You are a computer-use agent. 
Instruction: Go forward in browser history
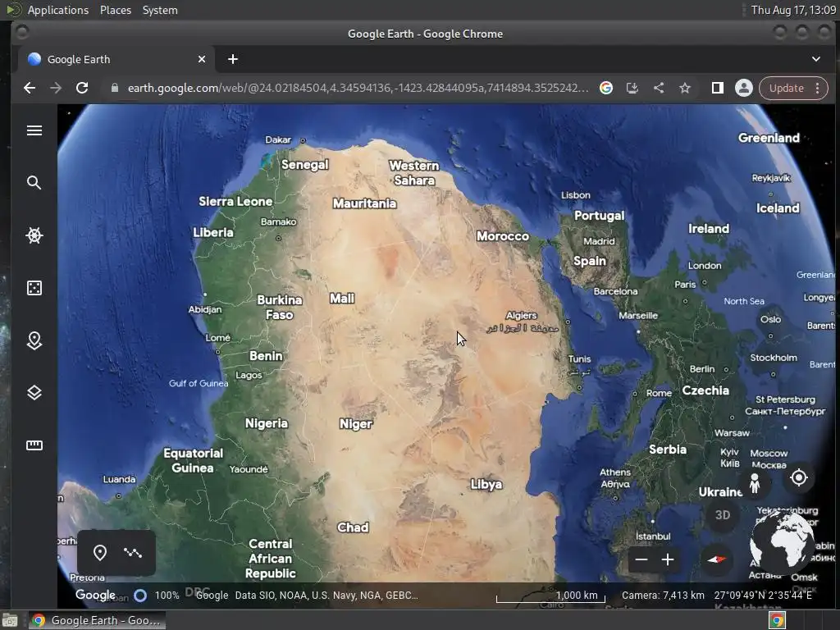[56, 88]
